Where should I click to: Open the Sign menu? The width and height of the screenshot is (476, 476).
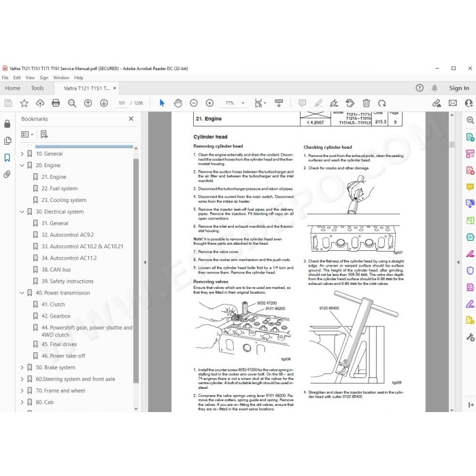44,78
